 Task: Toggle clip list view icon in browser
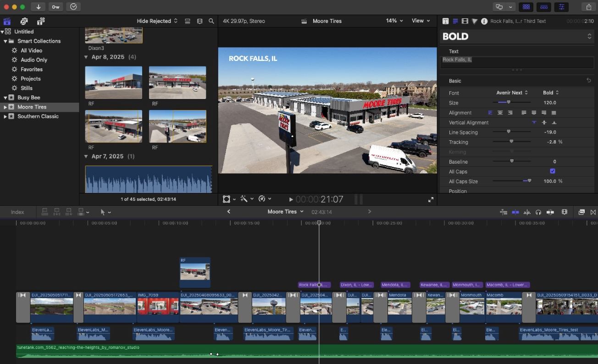pos(188,21)
